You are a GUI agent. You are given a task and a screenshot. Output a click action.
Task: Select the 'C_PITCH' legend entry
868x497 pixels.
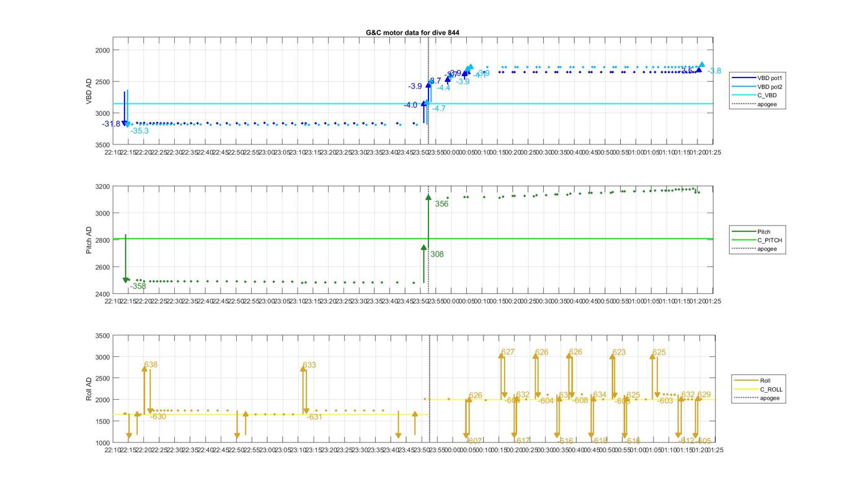coord(756,240)
